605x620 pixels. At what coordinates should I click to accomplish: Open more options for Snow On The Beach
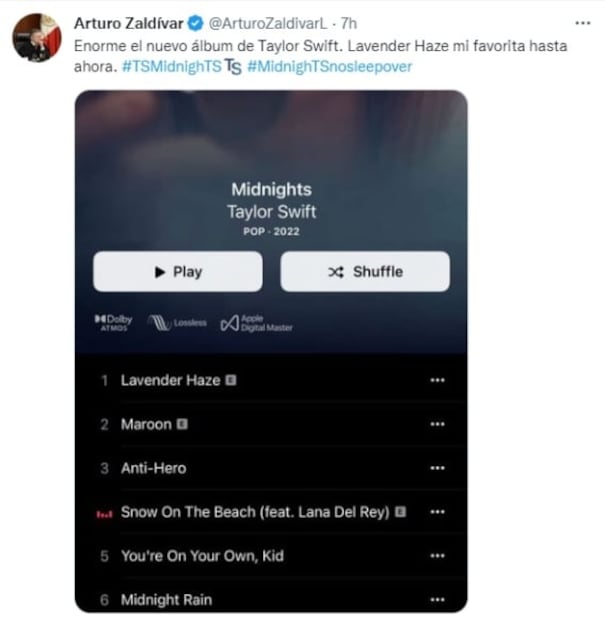(436, 512)
